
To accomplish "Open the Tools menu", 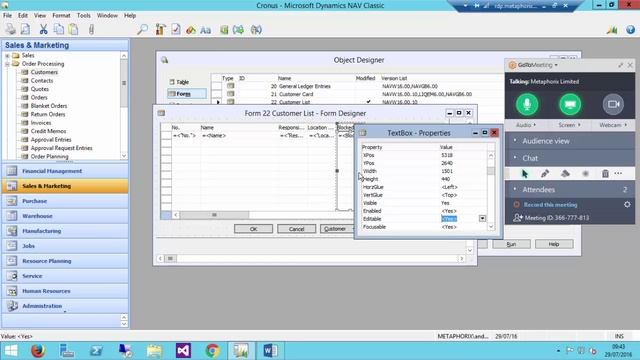I will pyautogui.click(x=84, y=16).
